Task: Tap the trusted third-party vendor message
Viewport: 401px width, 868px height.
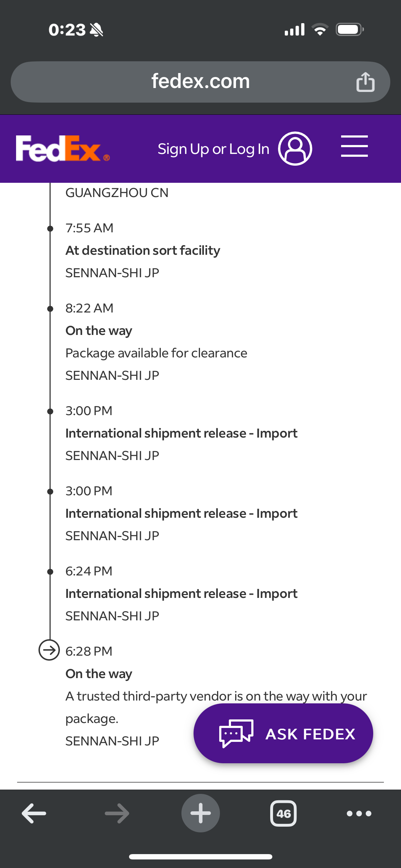Action: 216,707
